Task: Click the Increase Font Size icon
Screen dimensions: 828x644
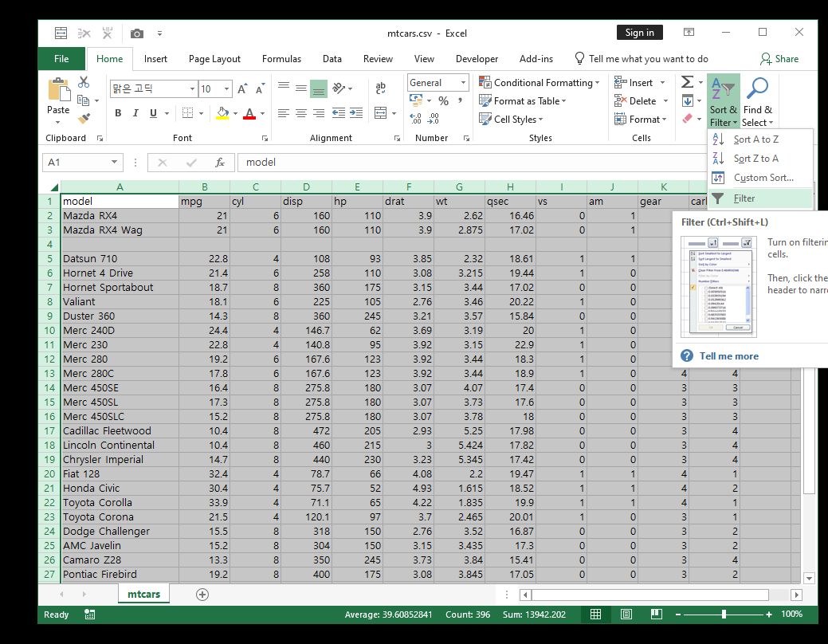Action: click(242, 88)
